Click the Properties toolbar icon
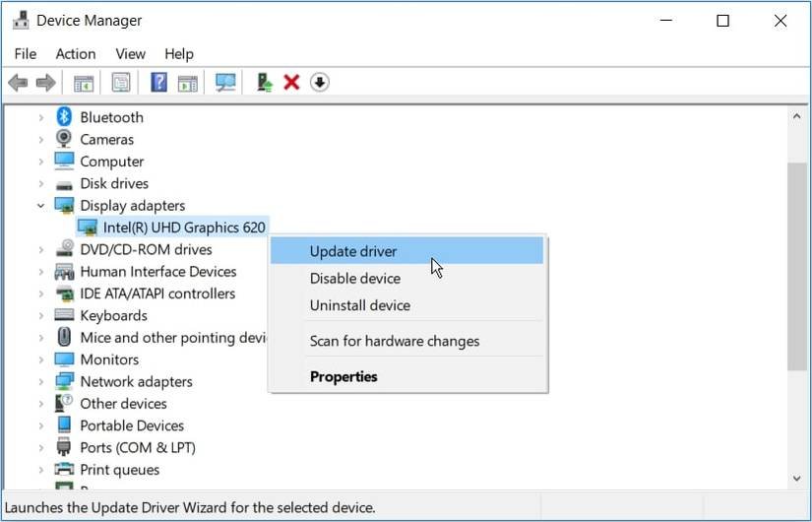The width and height of the screenshot is (812, 522). [x=120, y=83]
